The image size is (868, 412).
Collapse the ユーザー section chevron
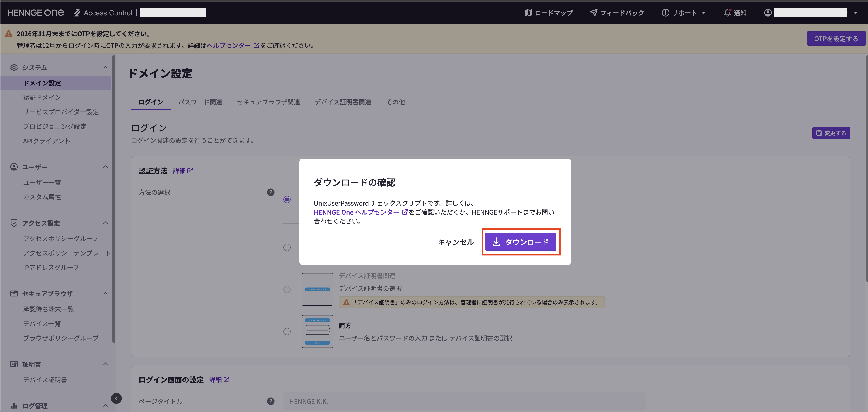pos(106,167)
